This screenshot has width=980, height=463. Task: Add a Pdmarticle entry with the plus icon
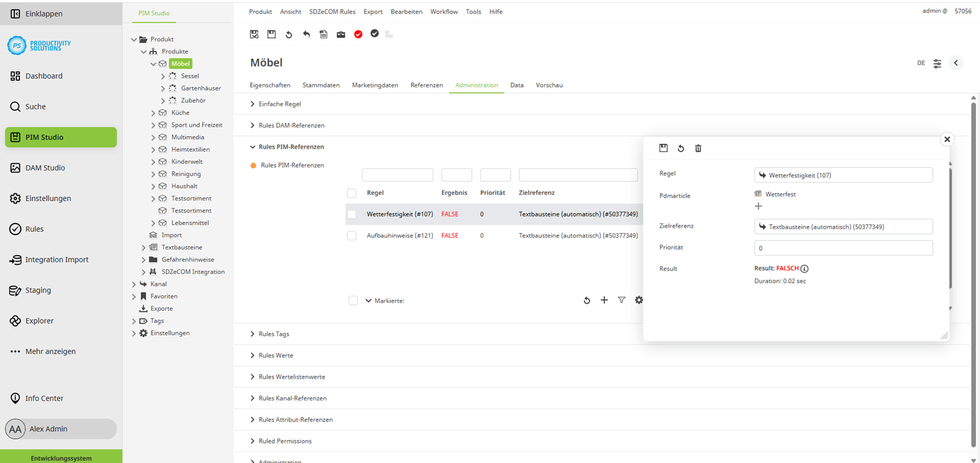pyautogui.click(x=758, y=207)
